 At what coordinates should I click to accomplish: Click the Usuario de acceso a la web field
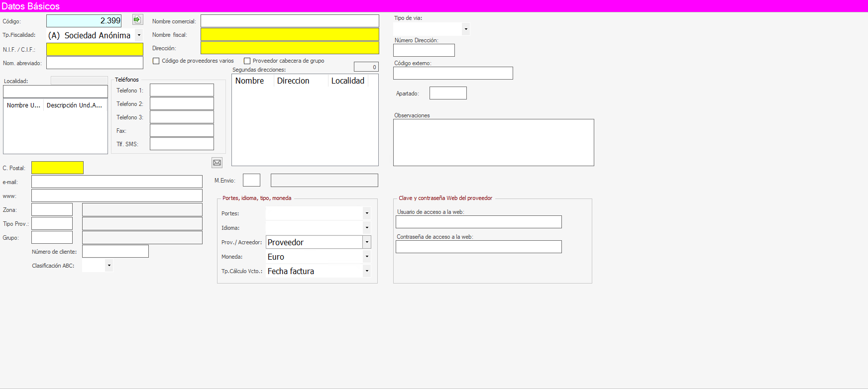[x=478, y=222]
